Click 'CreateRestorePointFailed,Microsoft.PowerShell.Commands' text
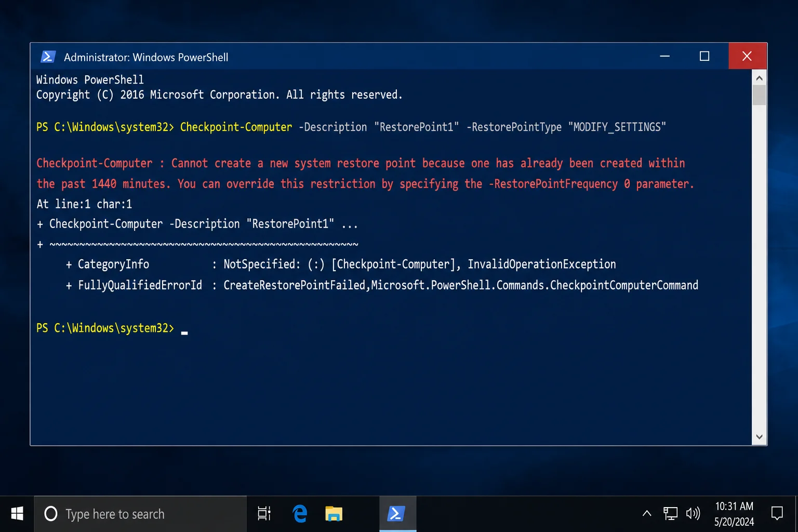Image resolution: width=798 pixels, height=532 pixels. coord(384,285)
